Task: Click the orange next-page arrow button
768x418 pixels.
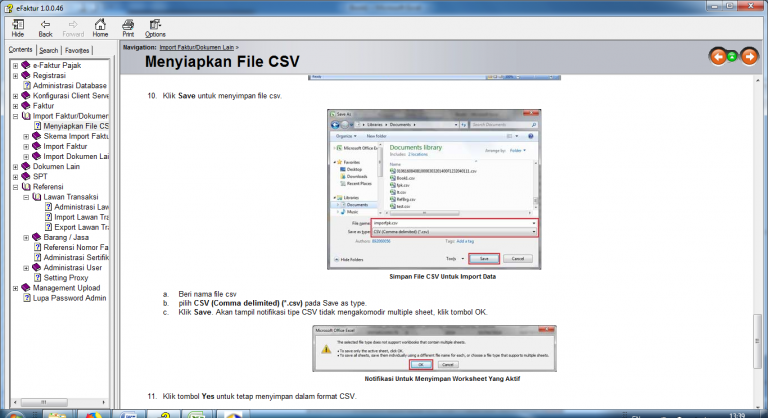Action: 746,56
